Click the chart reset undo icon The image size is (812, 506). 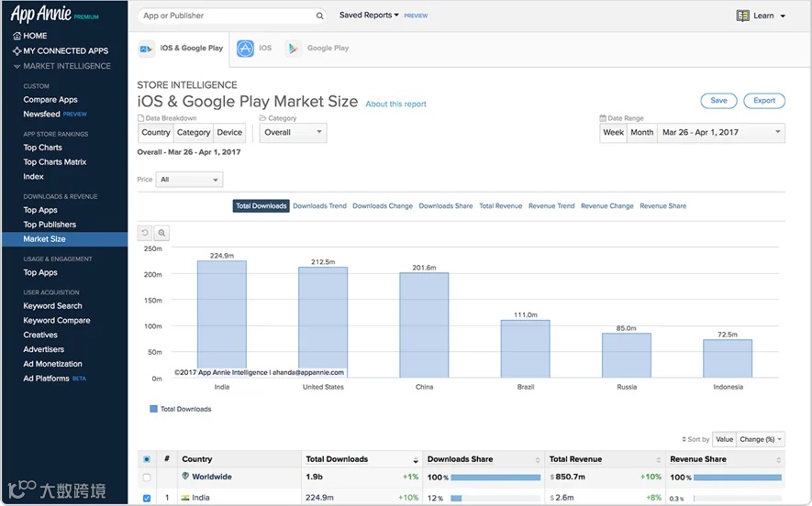pyautogui.click(x=145, y=234)
